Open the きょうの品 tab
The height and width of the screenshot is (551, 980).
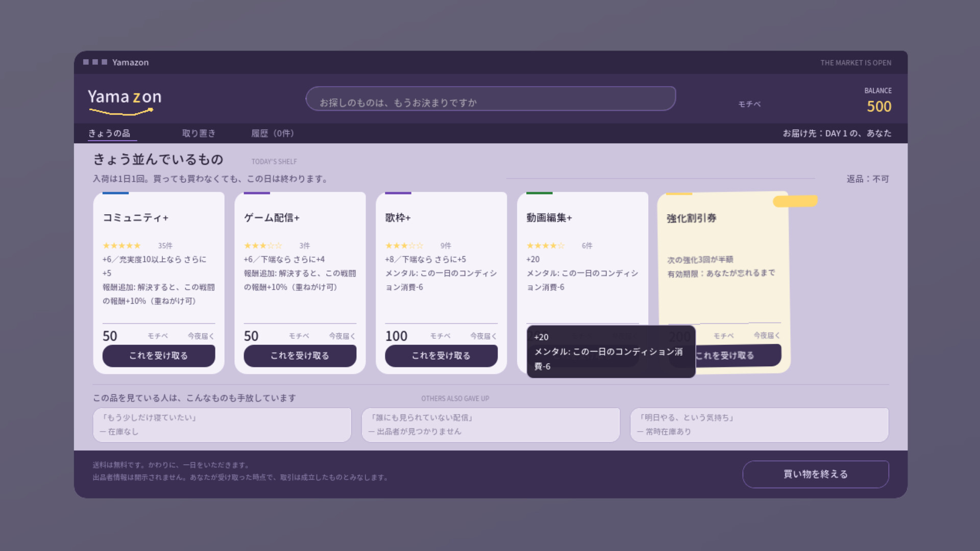[x=109, y=133]
